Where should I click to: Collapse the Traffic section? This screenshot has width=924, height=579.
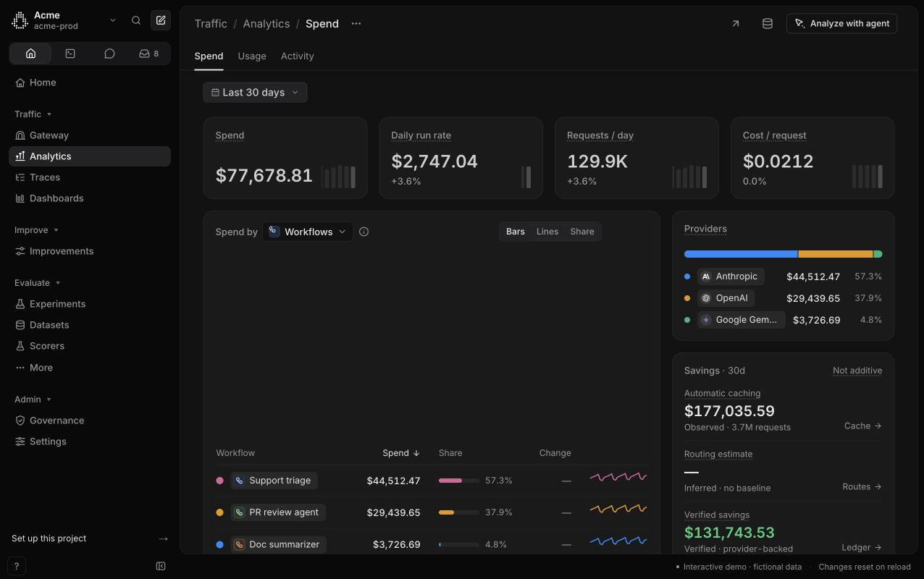pos(33,114)
